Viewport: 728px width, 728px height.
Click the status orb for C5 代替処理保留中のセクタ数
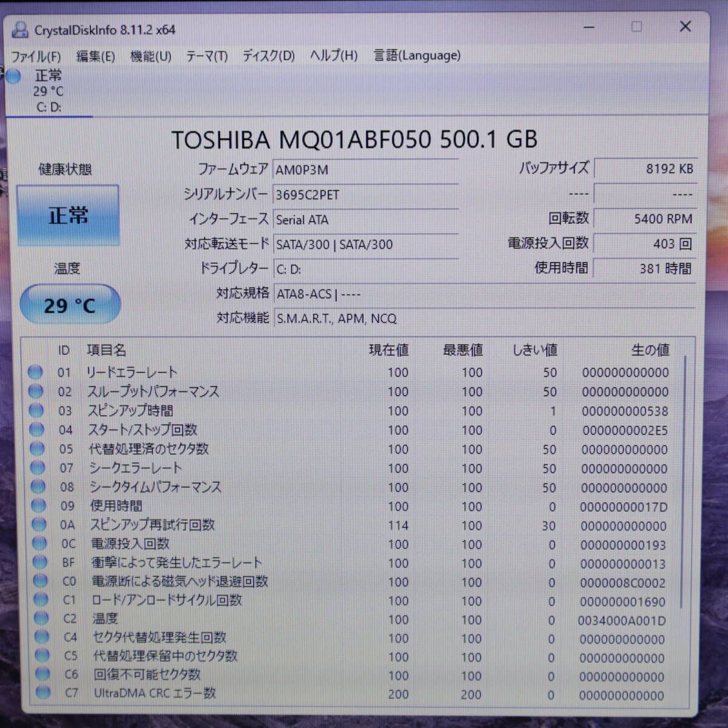[x=42, y=656]
